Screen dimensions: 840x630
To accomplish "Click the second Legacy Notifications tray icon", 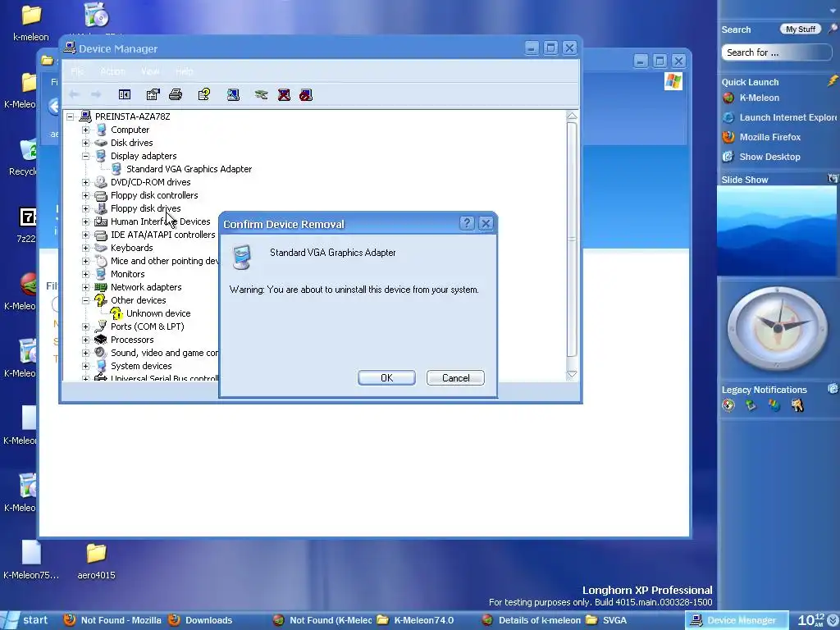I will point(751,405).
